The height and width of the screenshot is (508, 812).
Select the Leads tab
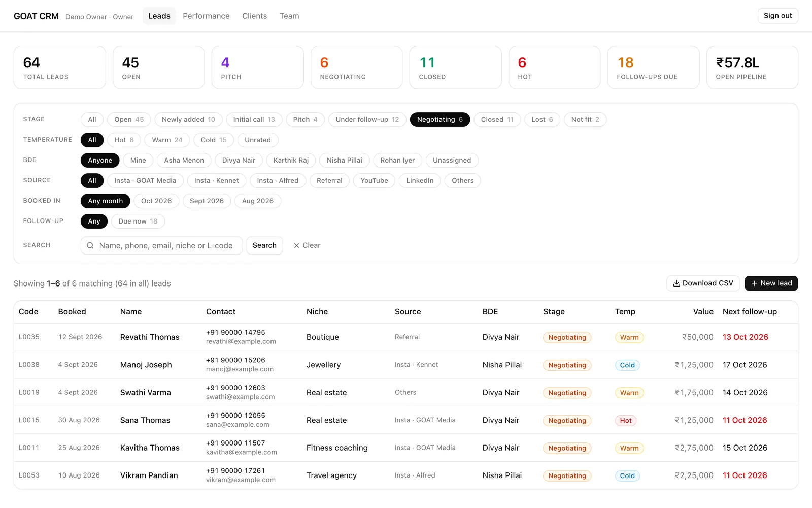(159, 16)
